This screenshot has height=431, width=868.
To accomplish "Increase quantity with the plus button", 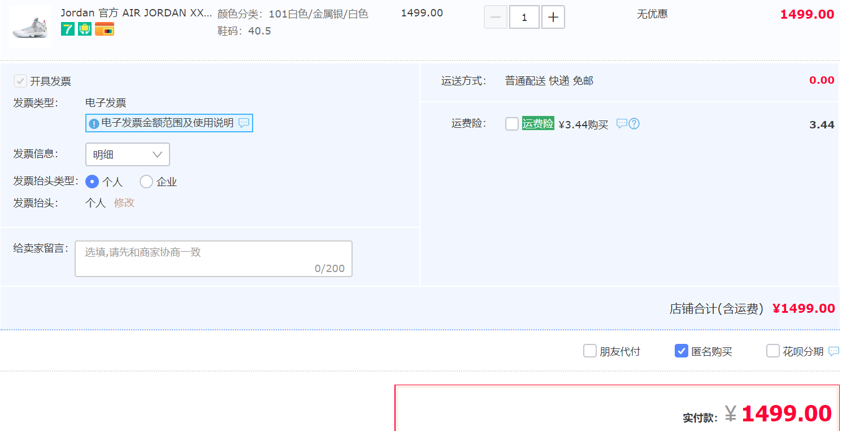I will pyautogui.click(x=553, y=18).
